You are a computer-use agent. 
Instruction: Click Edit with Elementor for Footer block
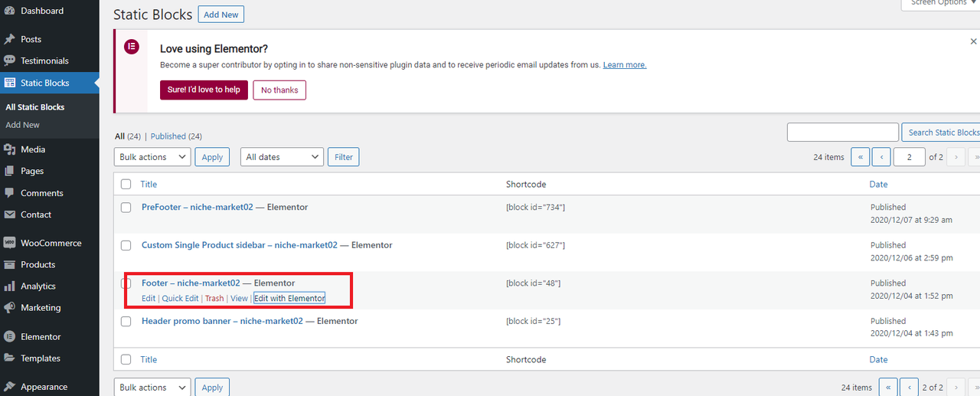point(289,298)
